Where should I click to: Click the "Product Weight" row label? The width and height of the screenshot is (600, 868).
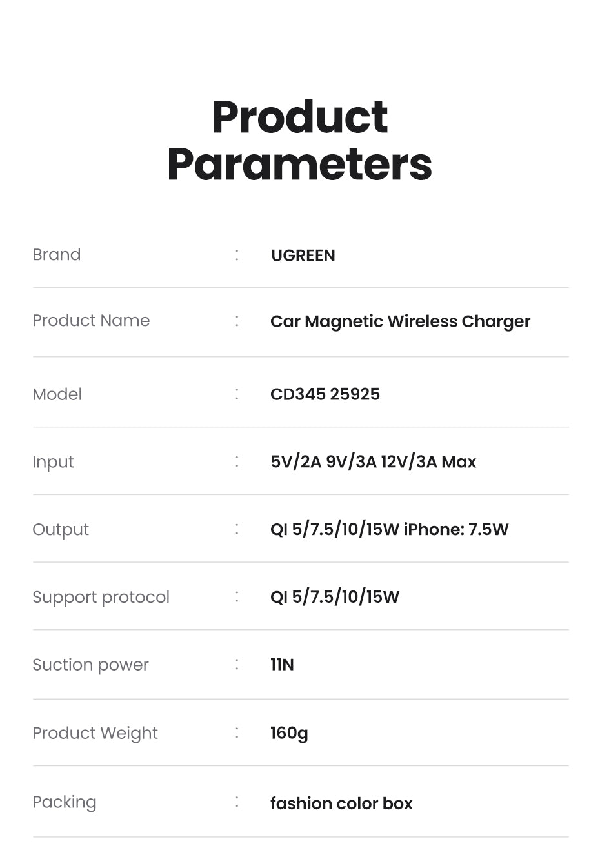[95, 733]
